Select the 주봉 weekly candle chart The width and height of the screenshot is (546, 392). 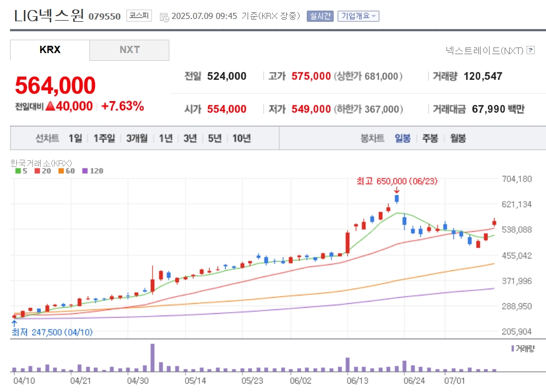430,138
